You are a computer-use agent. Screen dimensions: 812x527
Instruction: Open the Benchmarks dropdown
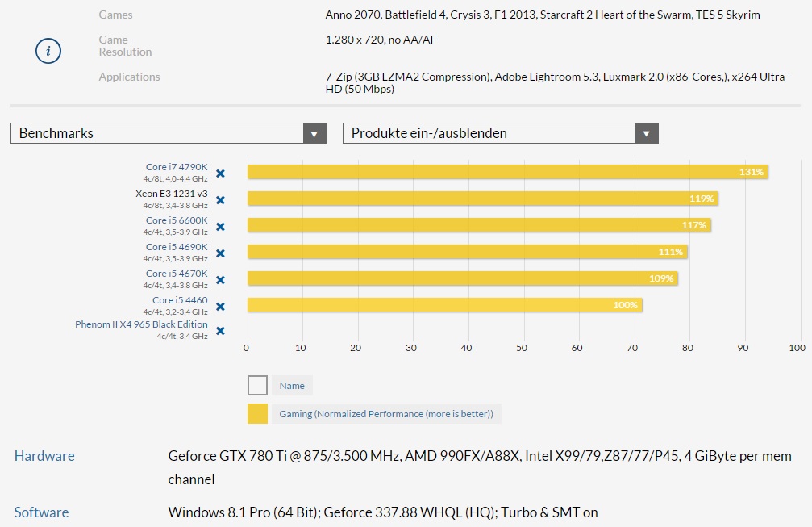(x=169, y=133)
